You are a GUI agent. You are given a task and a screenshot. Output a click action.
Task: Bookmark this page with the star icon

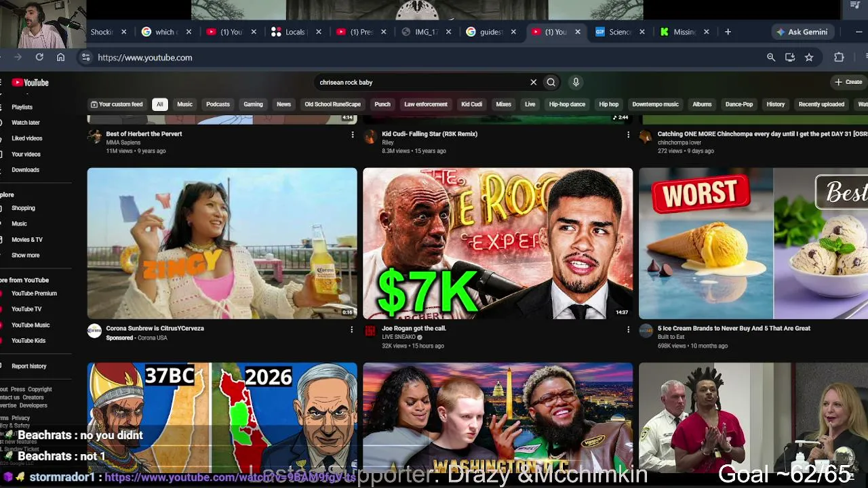pyautogui.click(x=809, y=58)
